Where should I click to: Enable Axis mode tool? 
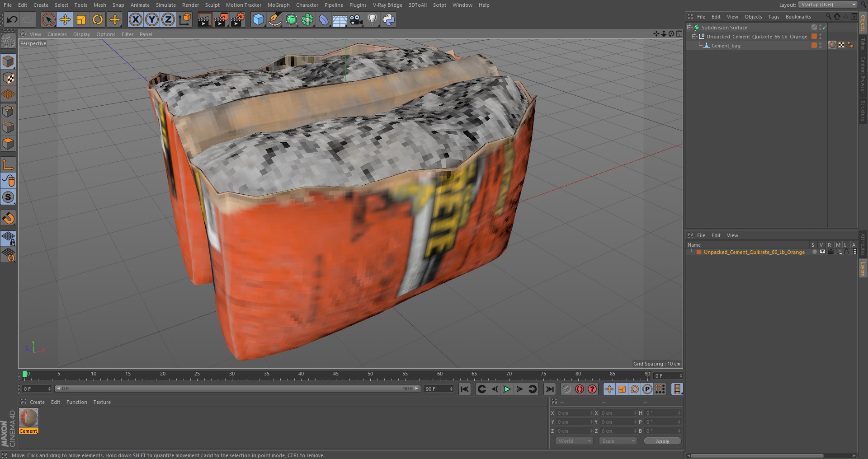8,164
